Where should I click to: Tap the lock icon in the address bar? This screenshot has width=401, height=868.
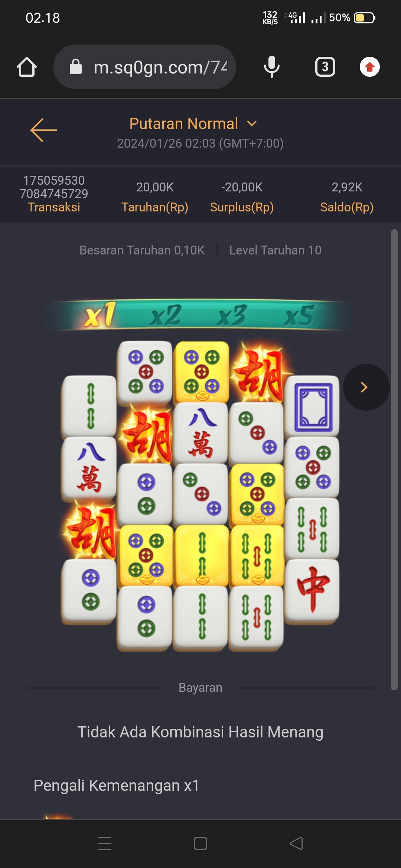pyautogui.click(x=76, y=67)
